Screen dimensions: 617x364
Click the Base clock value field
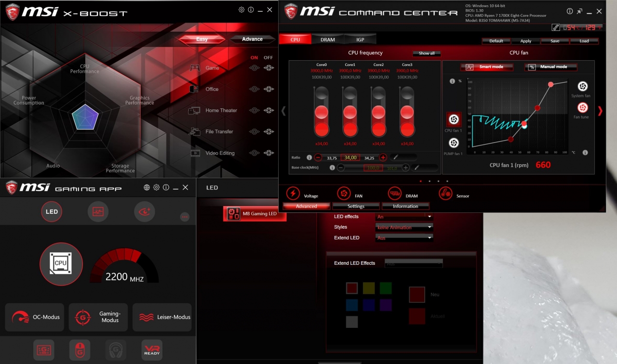click(x=373, y=168)
